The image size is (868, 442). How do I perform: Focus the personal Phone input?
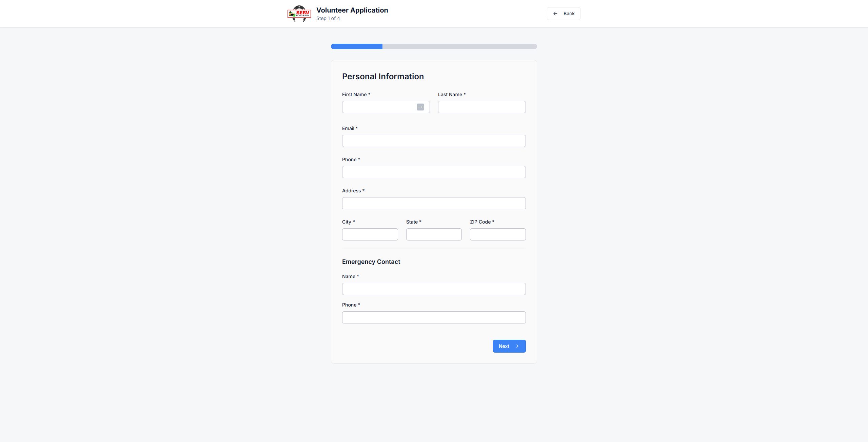click(x=434, y=172)
